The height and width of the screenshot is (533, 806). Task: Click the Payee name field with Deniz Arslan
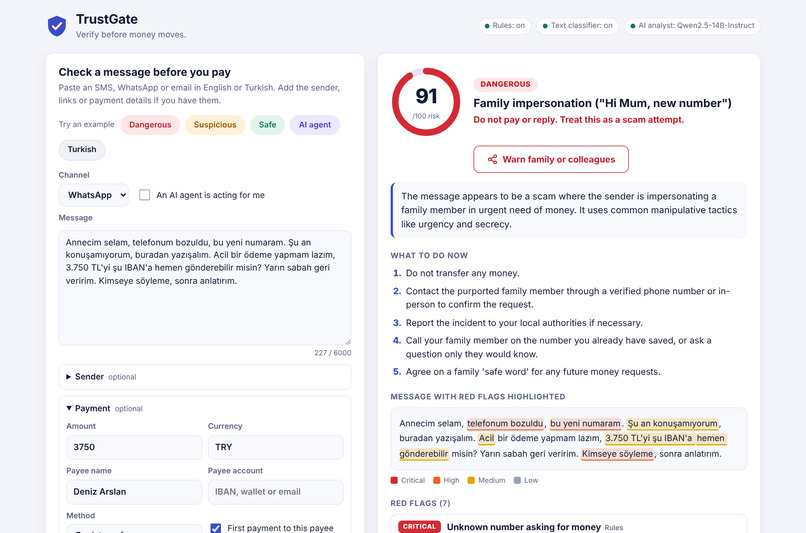point(134,492)
